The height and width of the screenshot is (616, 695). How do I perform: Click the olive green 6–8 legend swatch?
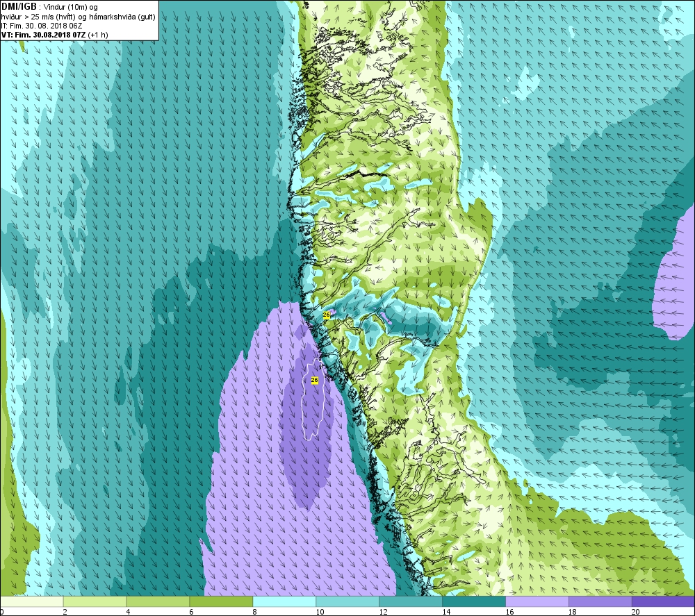[x=221, y=601]
